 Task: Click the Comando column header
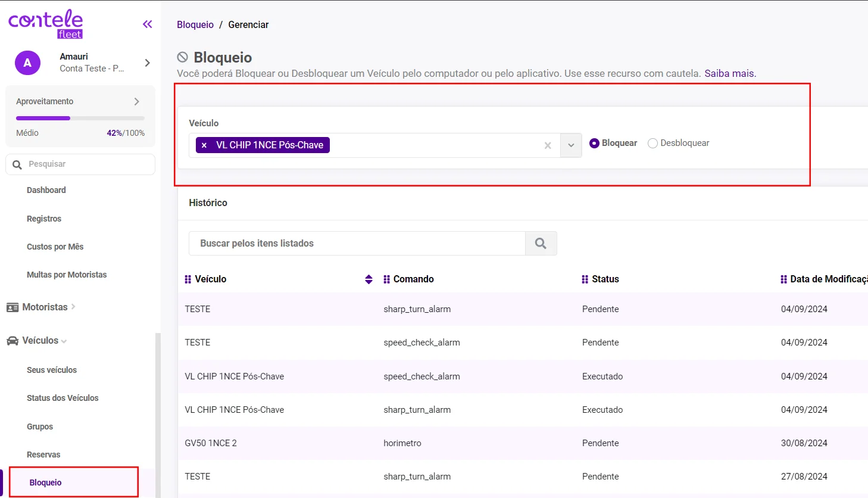pyautogui.click(x=414, y=279)
